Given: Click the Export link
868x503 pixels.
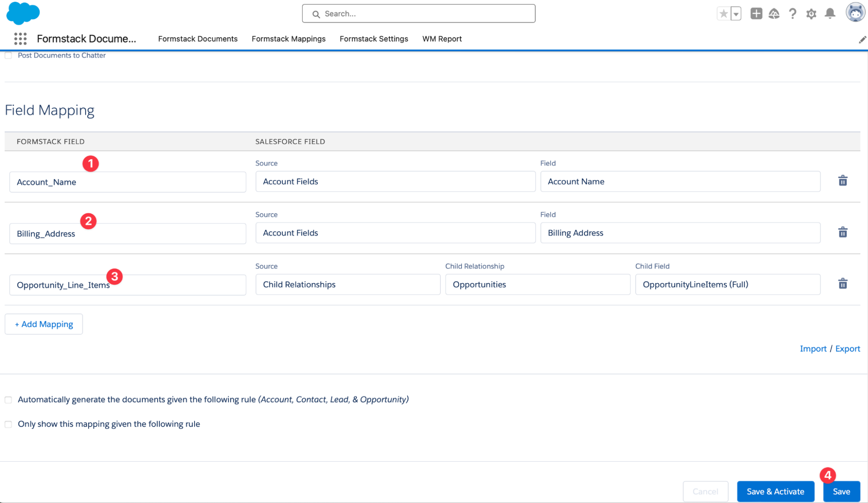Looking at the screenshot, I should [x=847, y=349].
